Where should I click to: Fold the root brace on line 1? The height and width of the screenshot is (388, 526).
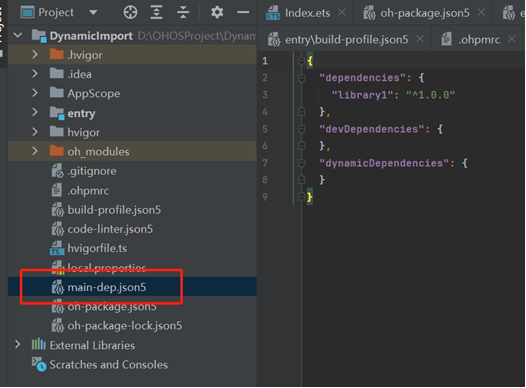(x=301, y=61)
